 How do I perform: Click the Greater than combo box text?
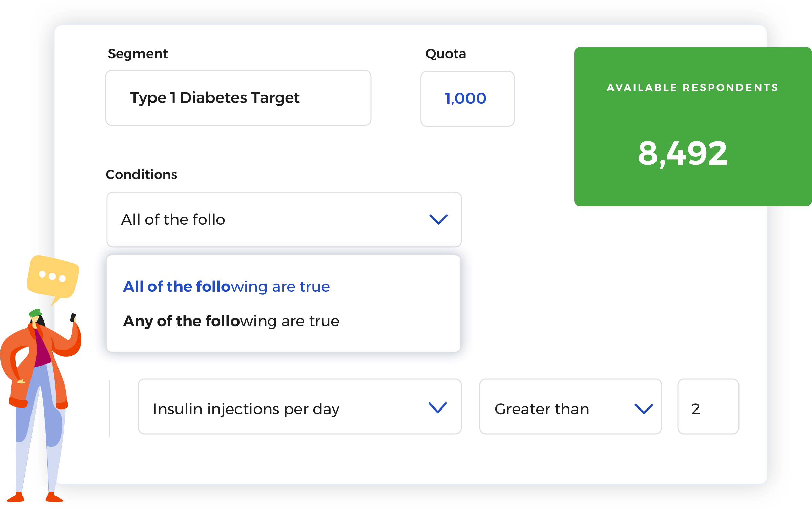[542, 409]
